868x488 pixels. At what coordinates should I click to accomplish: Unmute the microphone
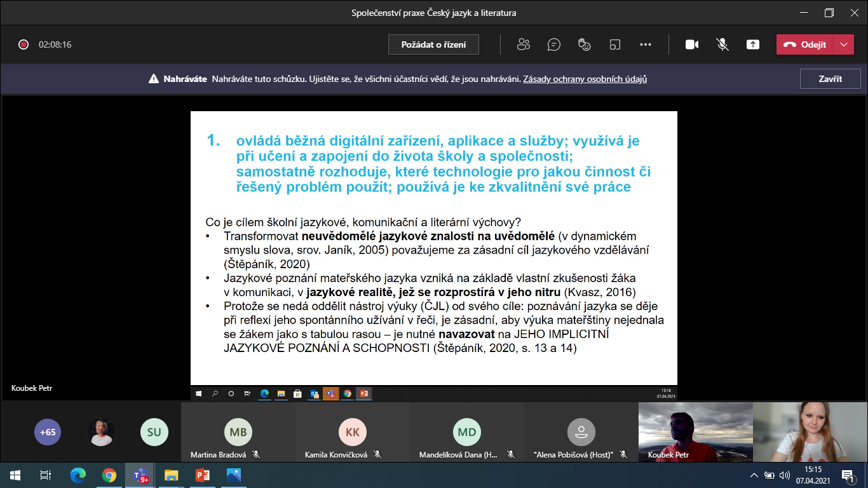pyautogui.click(x=722, y=44)
